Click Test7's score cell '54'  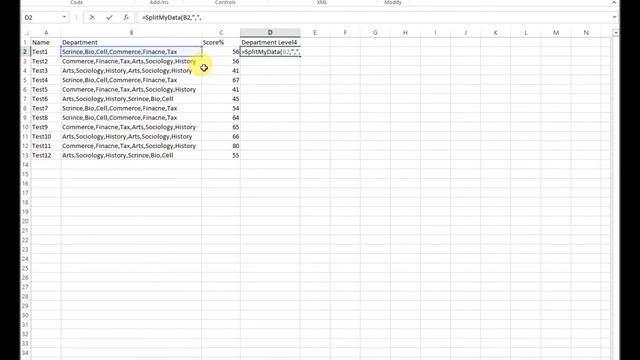[221, 108]
